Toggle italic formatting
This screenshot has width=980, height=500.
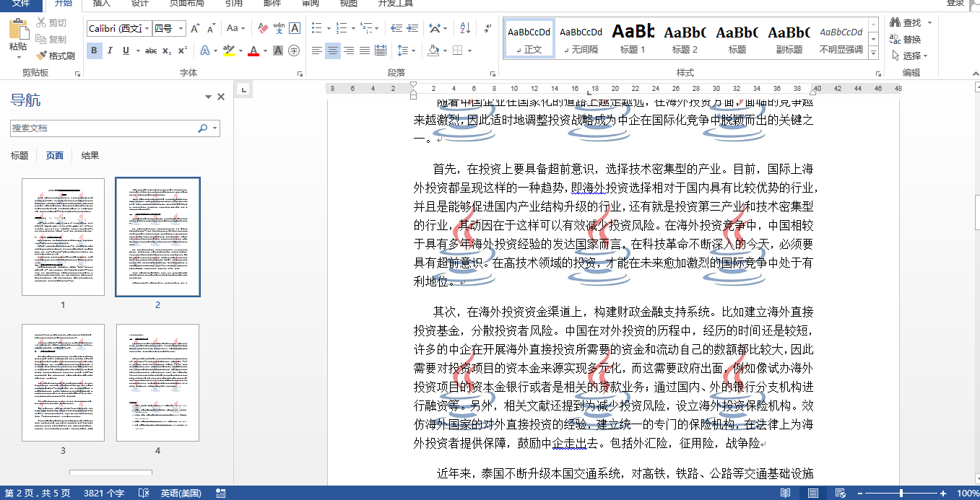110,51
